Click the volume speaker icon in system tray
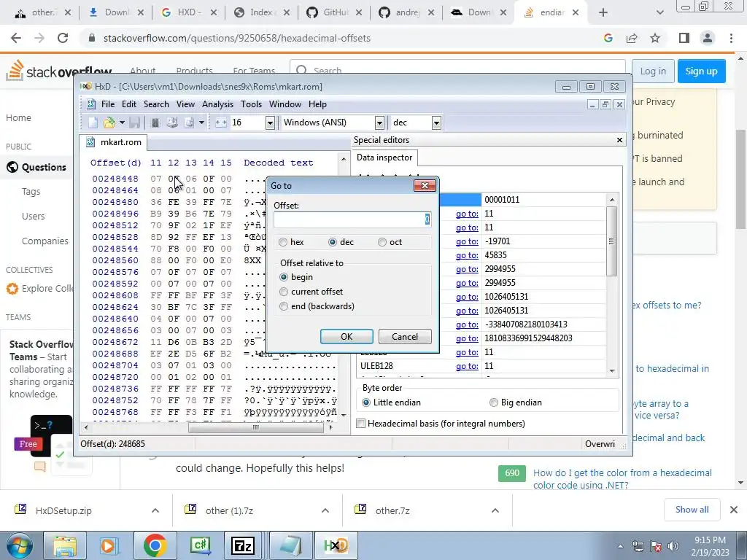747x560 pixels. tap(673, 546)
